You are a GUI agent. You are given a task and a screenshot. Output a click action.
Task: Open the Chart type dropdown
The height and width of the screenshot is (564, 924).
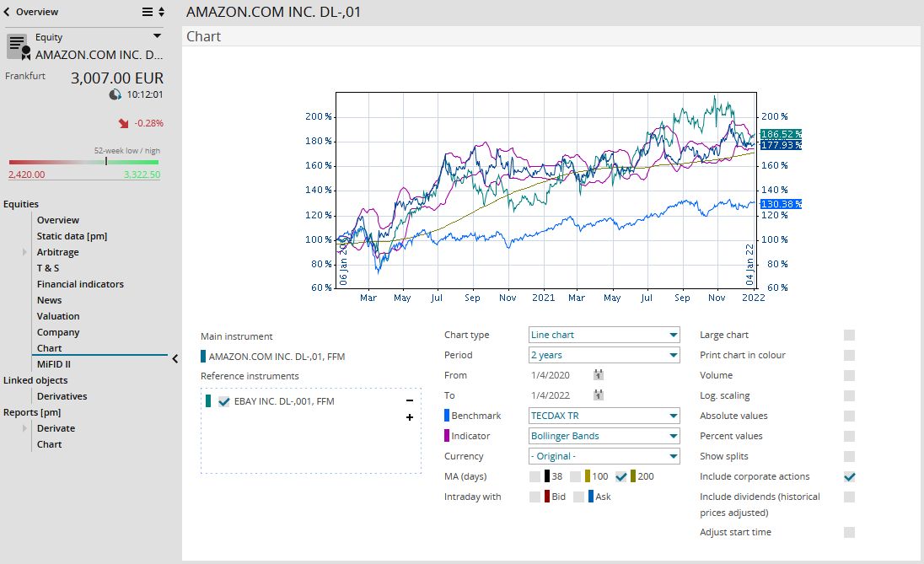[604, 335]
